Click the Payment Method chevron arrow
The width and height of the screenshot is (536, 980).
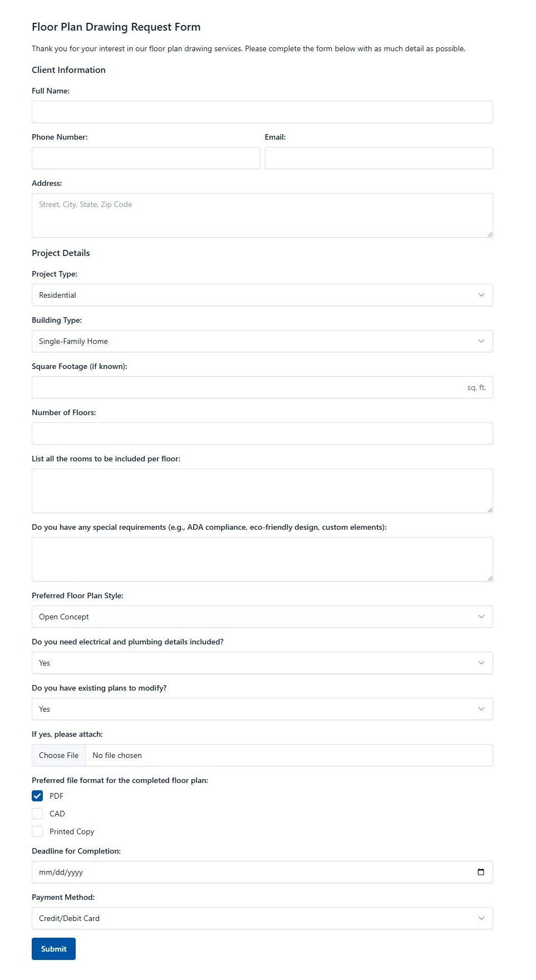(481, 918)
